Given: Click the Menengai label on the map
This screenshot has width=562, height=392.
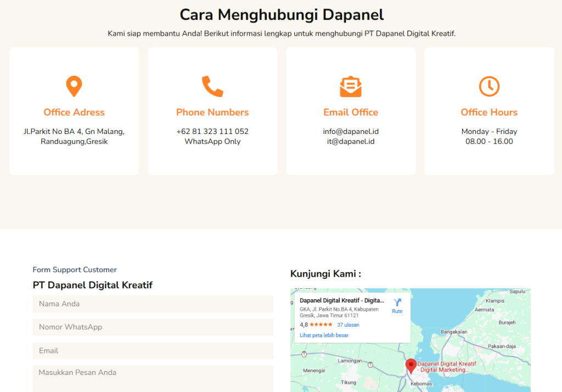Looking at the screenshot, I should [x=314, y=371].
